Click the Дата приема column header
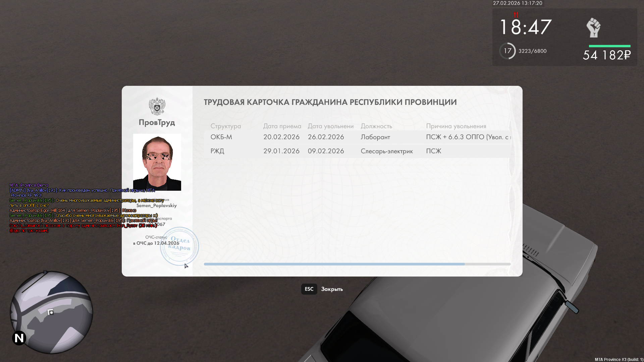 click(x=282, y=126)
